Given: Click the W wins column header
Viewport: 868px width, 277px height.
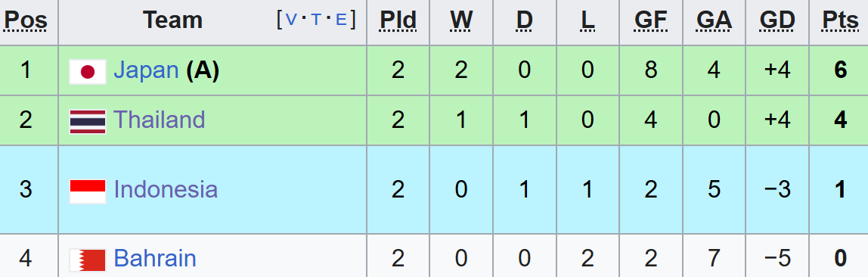Looking at the screenshot, I should tap(461, 21).
